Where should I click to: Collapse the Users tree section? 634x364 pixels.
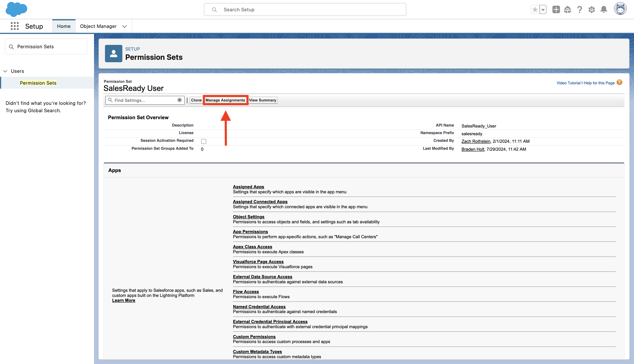[5, 71]
